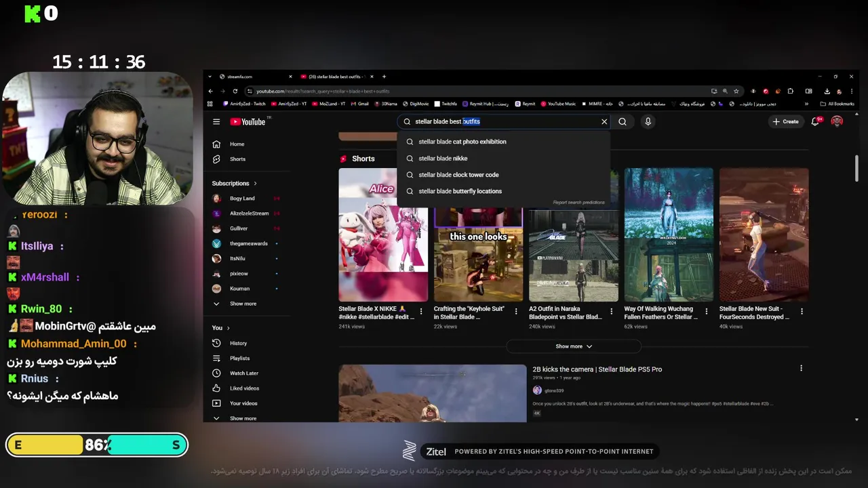Click the magnifier search button

coord(623,122)
